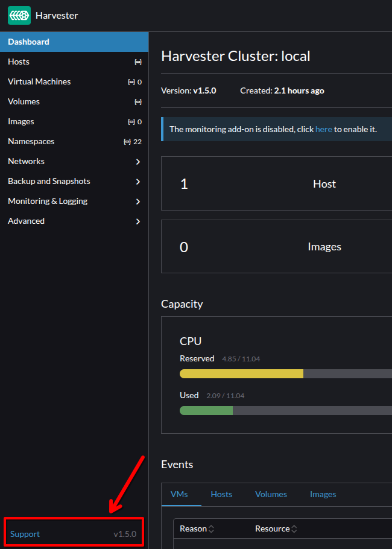This screenshot has height=549, width=392.
Task: Click the Volumes count icon in sidebar
Action: (138, 102)
